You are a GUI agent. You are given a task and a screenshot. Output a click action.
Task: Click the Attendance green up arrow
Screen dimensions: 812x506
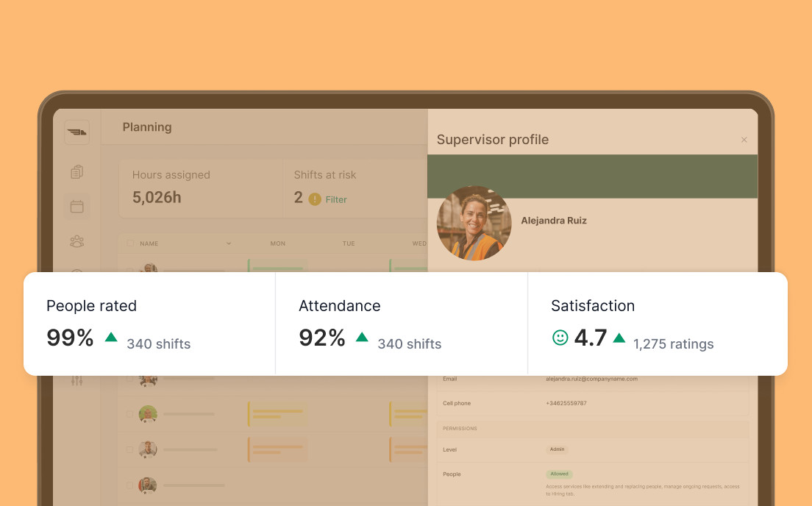pyautogui.click(x=362, y=337)
